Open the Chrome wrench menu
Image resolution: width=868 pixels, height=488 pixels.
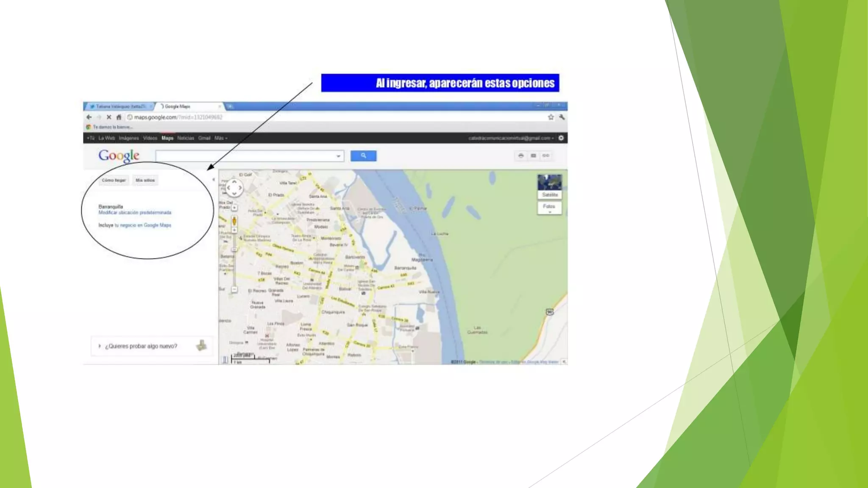(x=562, y=117)
